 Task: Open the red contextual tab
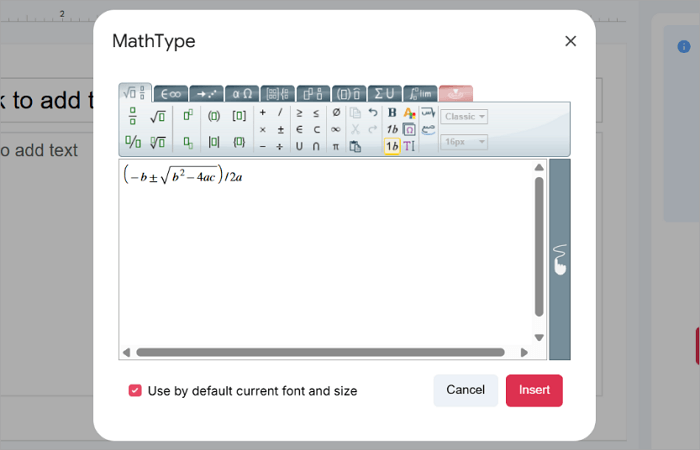(x=456, y=94)
